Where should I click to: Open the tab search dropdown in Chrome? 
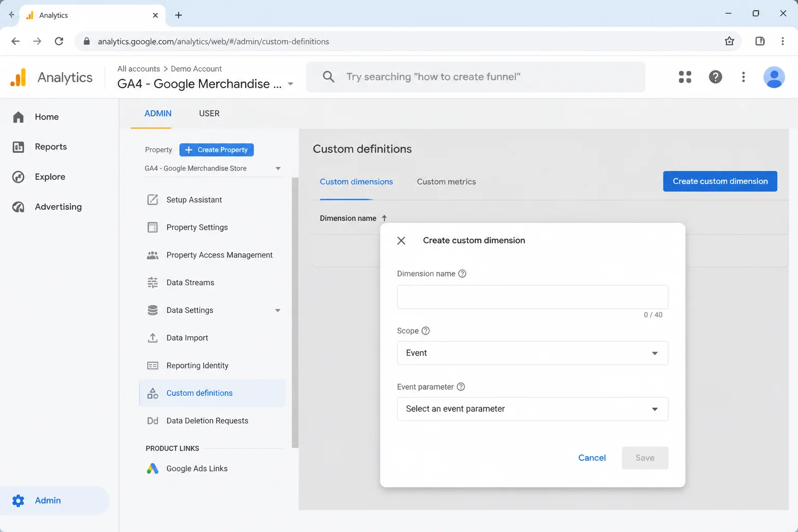[11, 15]
